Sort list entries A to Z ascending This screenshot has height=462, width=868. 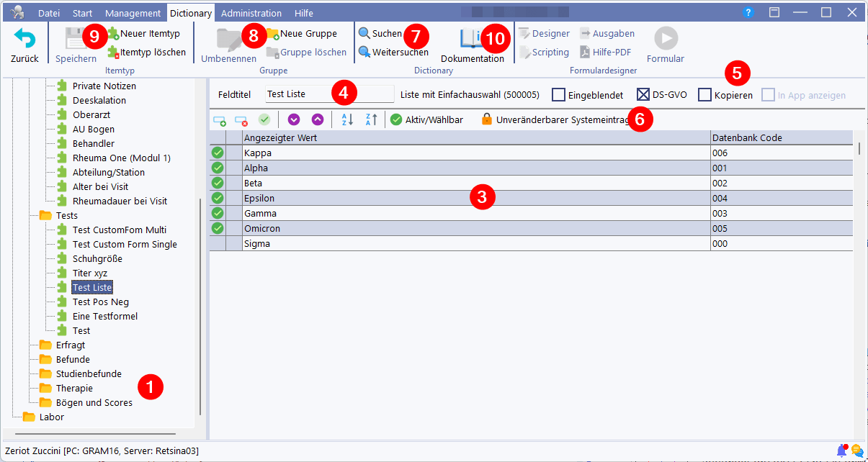(x=347, y=119)
